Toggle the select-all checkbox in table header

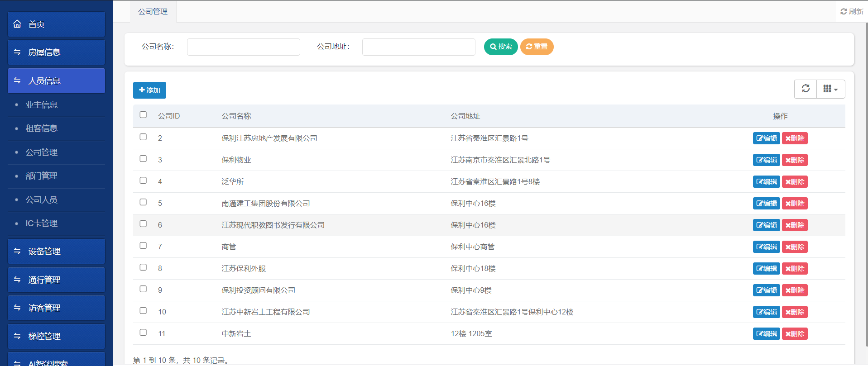143,115
